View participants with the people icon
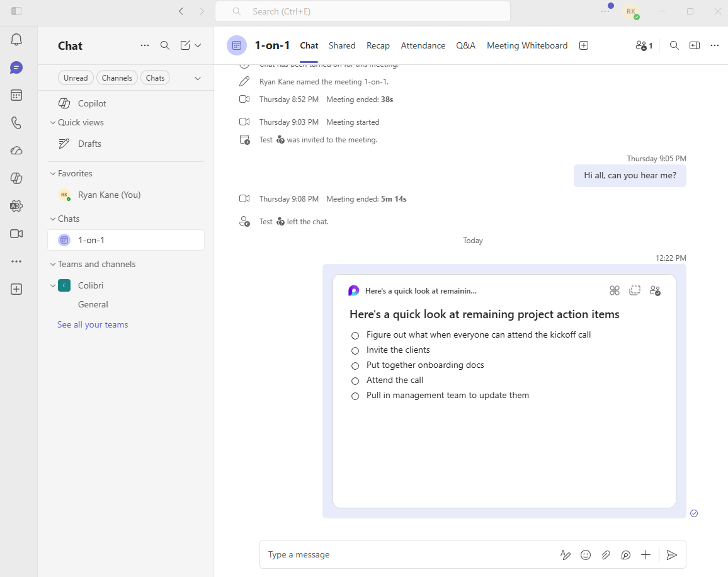The image size is (728, 577). [644, 45]
